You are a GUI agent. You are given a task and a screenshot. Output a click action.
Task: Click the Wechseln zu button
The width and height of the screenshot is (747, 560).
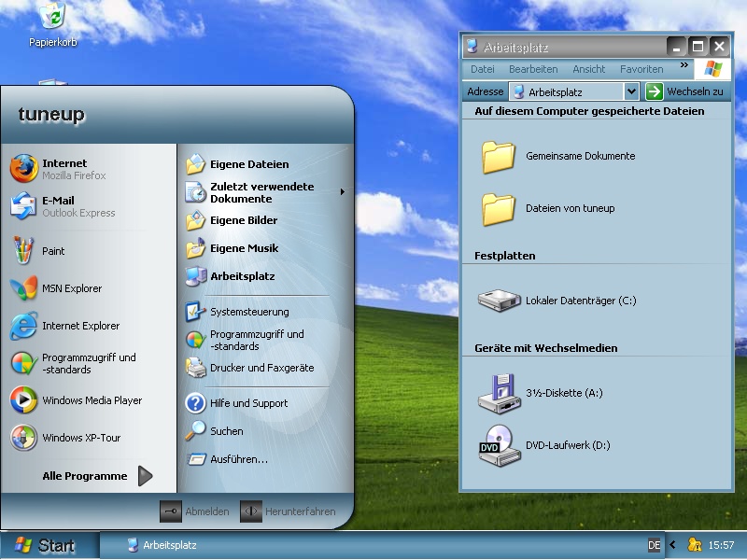point(684,91)
